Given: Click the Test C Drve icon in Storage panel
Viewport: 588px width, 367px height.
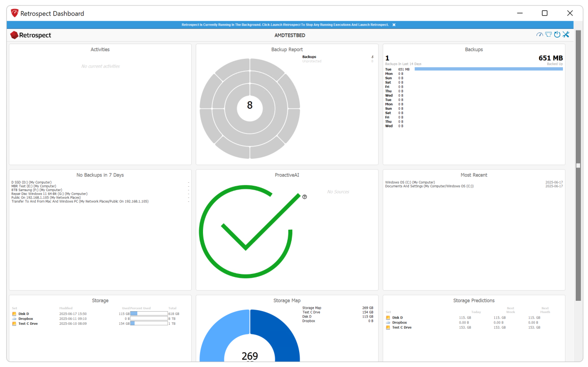Looking at the screenshot, I should point(14,323).
